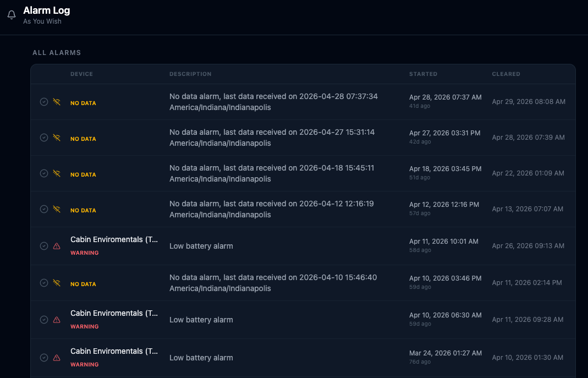The height and width of the screenshot is (378, 588).
Task: Click Cabin Enviromentals device in Mar 24 01:27 AM row
Action: pyautogui.click(x=114, y=352)
